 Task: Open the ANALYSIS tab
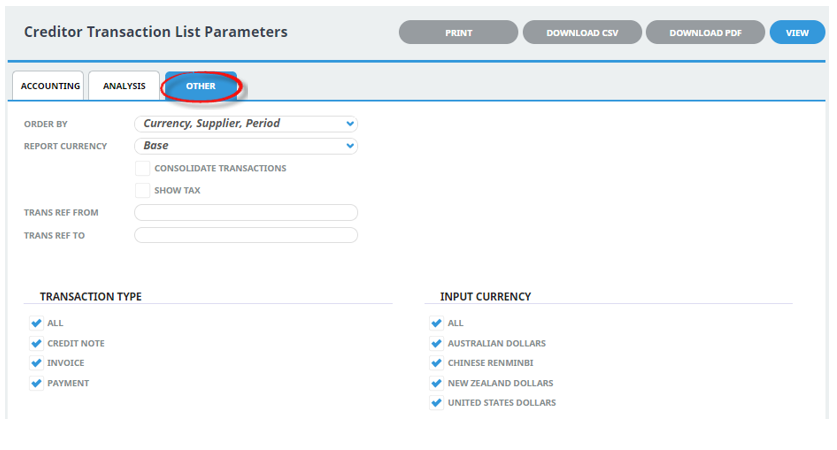click(x=124, y=85)
